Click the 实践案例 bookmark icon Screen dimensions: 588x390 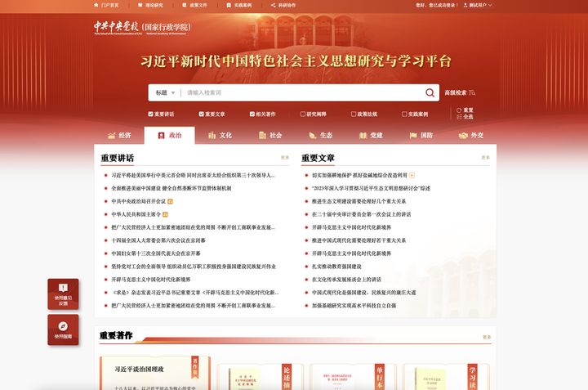(x=229, y=5)
